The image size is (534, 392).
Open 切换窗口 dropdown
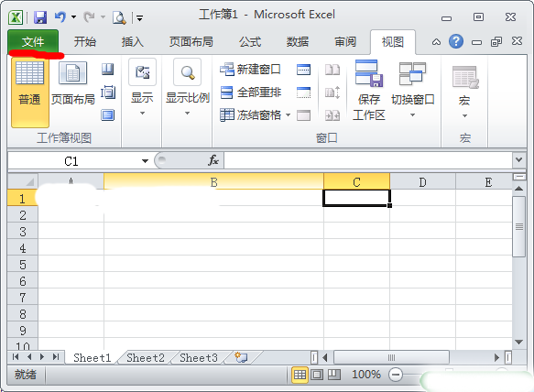click(413, 91)
